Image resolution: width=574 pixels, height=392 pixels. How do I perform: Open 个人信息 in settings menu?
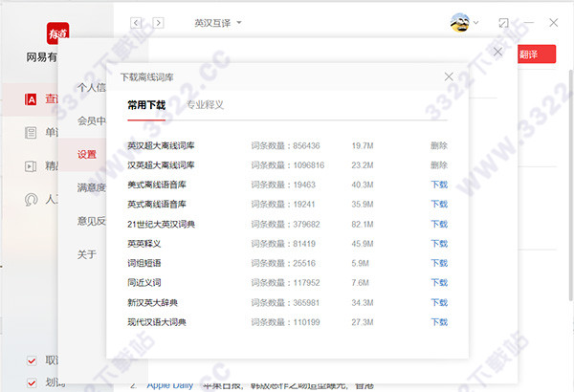[x=92, y=87]
